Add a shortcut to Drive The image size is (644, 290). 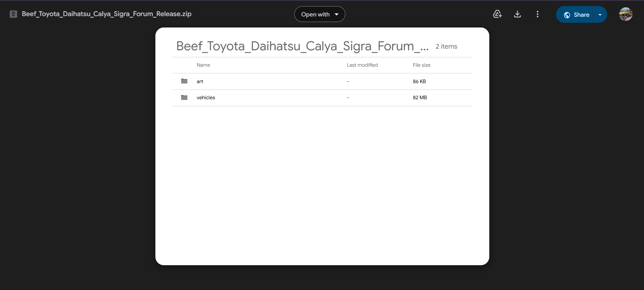(x=497, y=14)
